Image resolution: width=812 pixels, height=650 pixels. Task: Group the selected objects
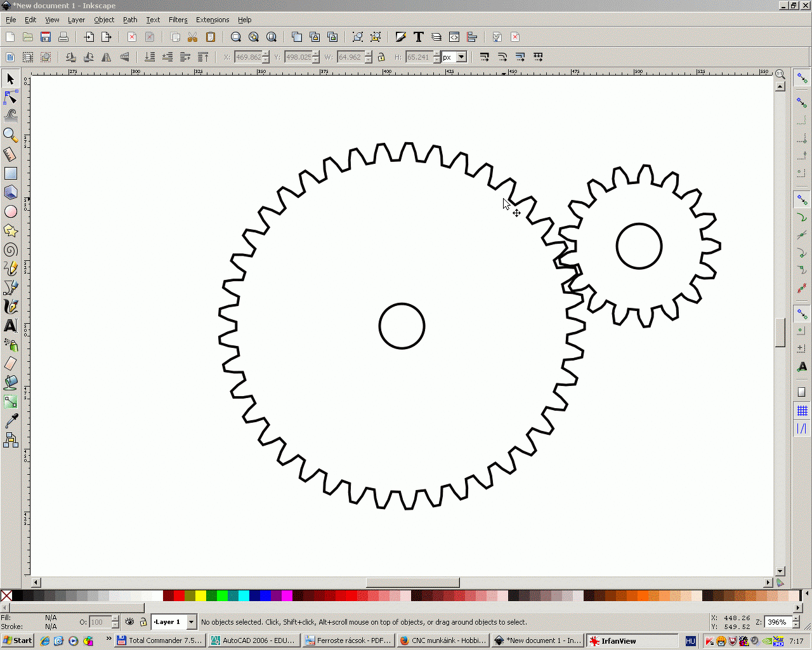click(x=358, y=37)
